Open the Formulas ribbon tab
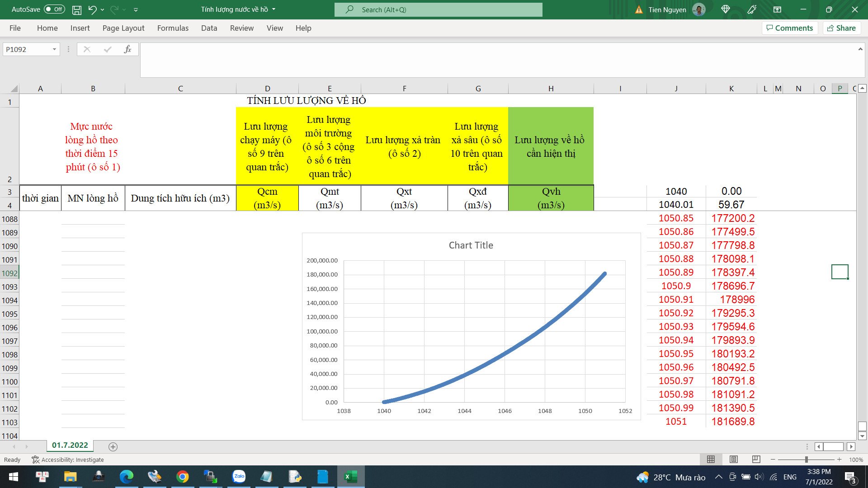 pyautogui.click(x=173, y=28)
